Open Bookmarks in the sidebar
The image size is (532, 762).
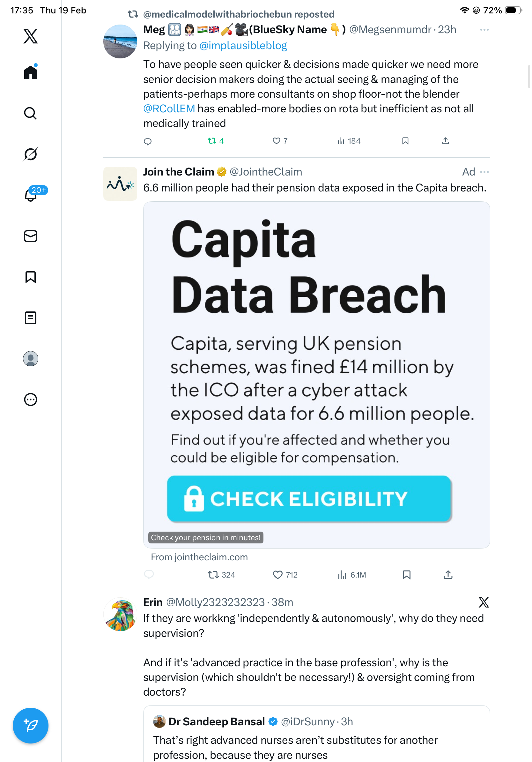(31, 277)
